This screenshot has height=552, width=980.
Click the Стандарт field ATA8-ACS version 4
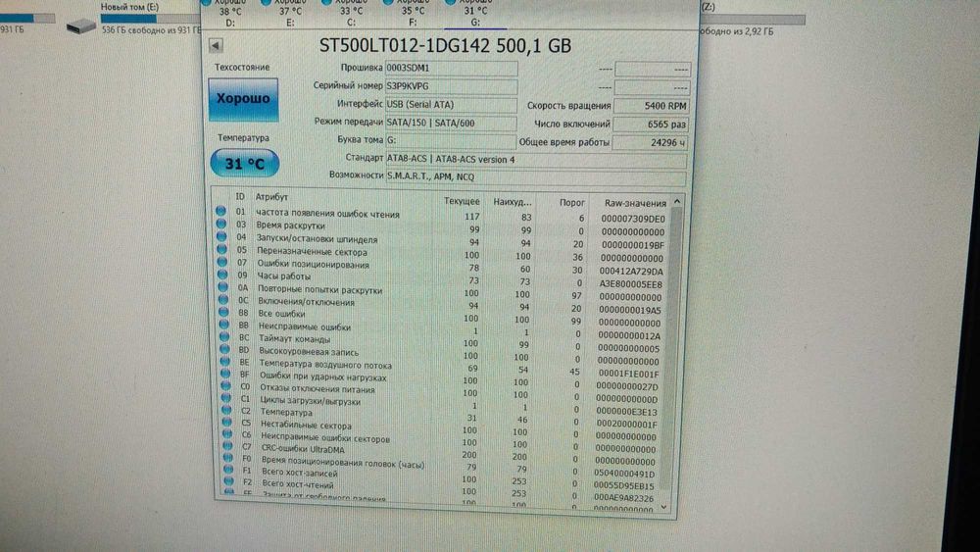pyautogui.click(x=536, y=160)
